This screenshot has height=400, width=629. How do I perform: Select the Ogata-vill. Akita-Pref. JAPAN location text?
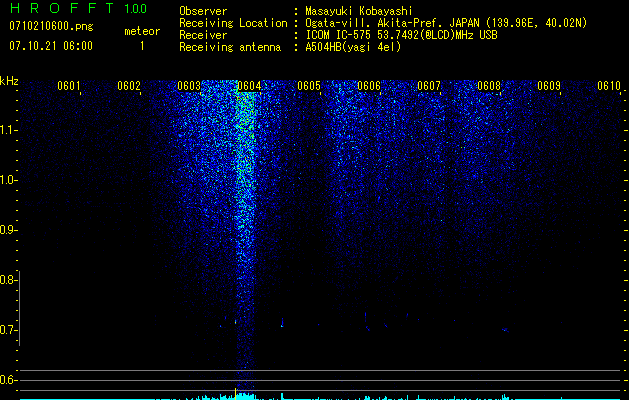tap(446, 23)
